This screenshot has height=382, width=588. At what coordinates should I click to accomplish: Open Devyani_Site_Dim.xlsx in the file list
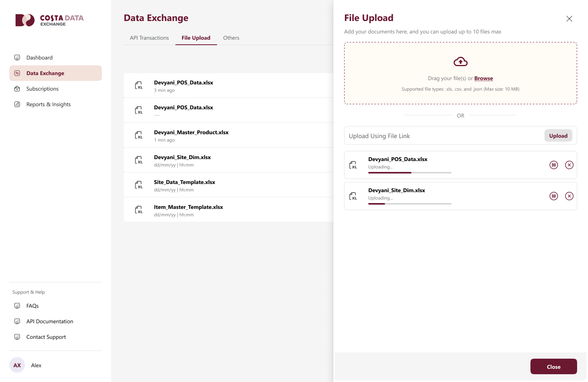click(228, 160)
